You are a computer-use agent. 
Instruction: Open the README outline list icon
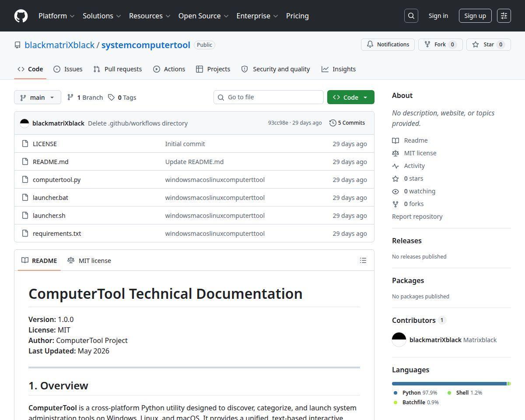click(x=363, y=260)
